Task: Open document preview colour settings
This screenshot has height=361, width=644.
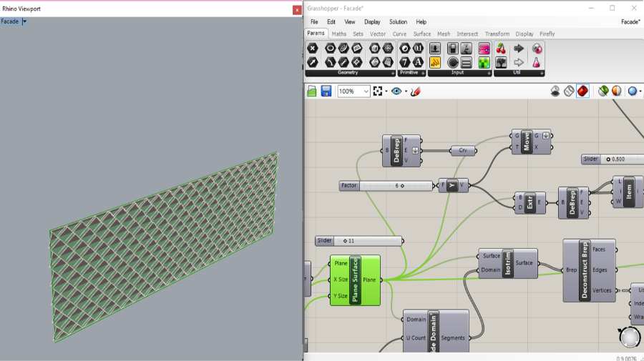Action: pyautogui.click(x=617, y=91)
